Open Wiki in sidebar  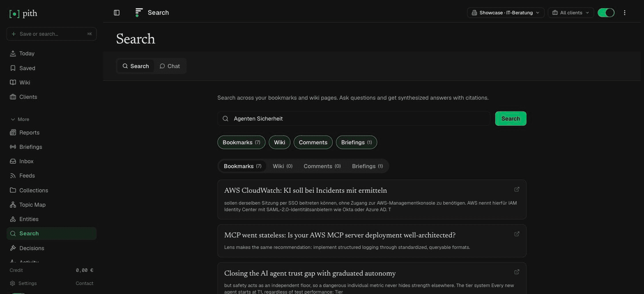coord(51,82)
